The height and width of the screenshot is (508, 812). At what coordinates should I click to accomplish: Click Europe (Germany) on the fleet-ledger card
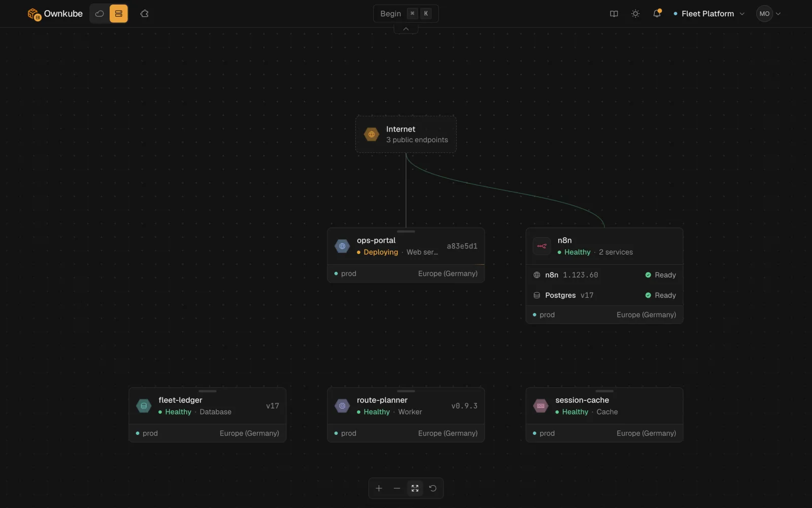click(x=249, y=433)
